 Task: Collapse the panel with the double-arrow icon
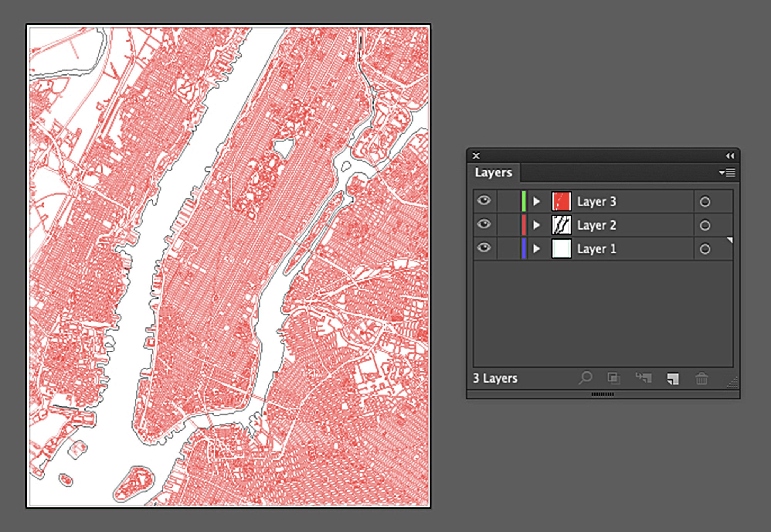(729, 156)
